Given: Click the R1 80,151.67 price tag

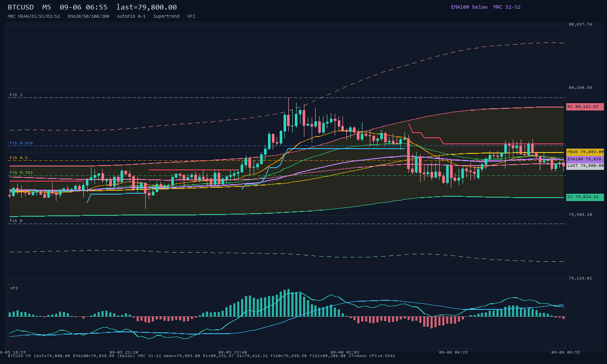Looking at the screenshot, I should [x=585, y=107].
